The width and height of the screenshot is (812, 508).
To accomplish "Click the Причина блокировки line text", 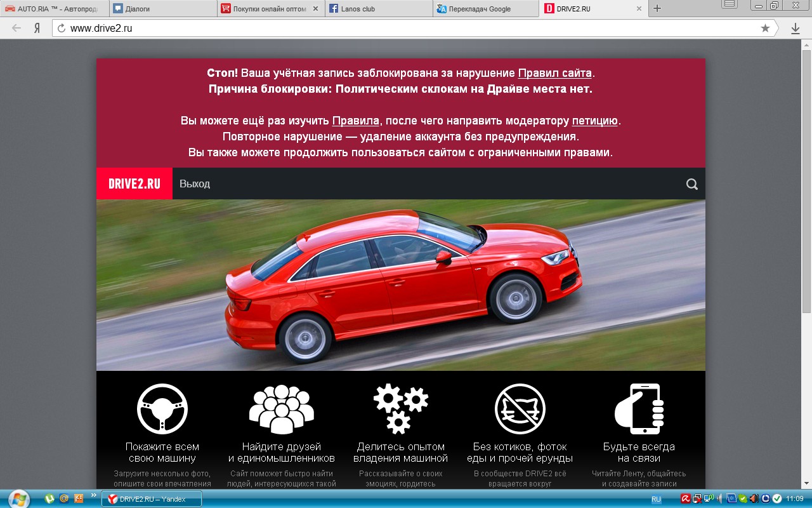I will [401, 89].
